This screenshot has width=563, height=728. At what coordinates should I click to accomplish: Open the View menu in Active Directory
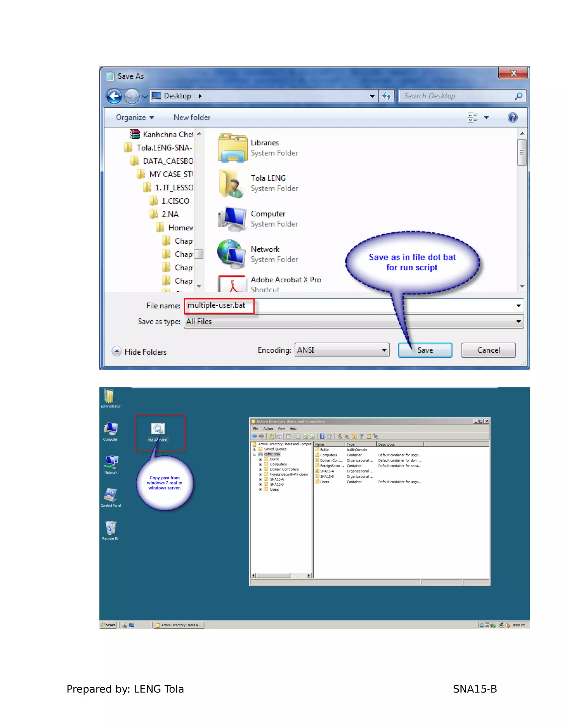coord(281,429)
